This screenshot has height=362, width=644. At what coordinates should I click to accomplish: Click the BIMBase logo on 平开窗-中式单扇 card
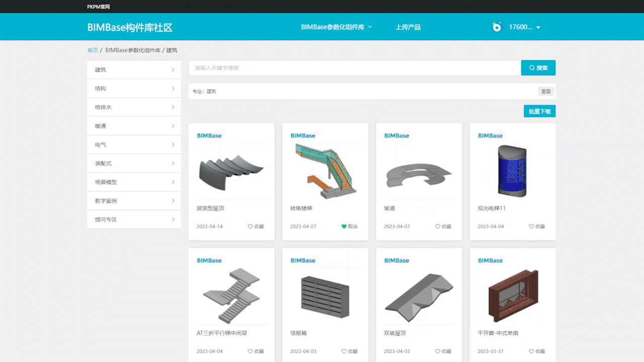coord(490,260)
